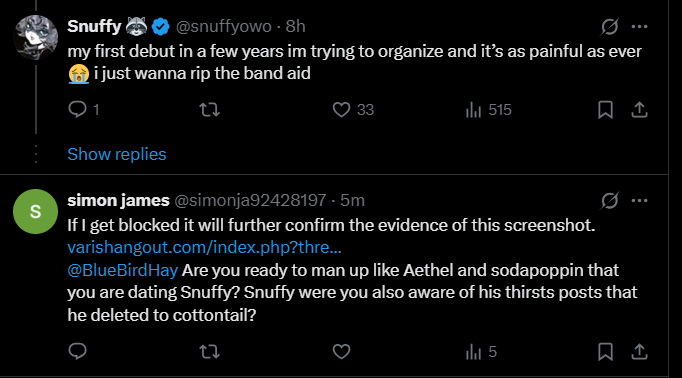View analytics showing 515 views
Image resolution: width=682 pixels, height=378 pixels.
[x=488, y=110]
